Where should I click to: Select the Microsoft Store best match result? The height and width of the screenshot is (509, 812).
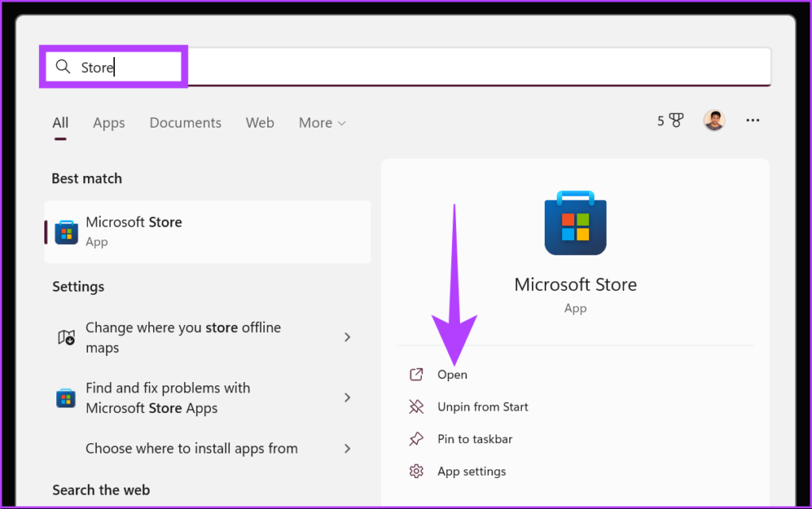pos(208,232)
